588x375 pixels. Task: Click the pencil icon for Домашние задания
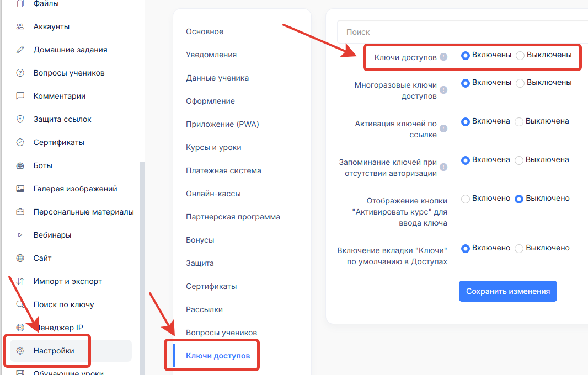tap(20, 50)
